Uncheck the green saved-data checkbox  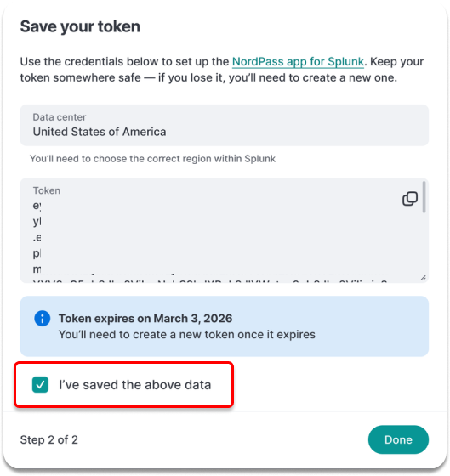[x=41, y=384]
